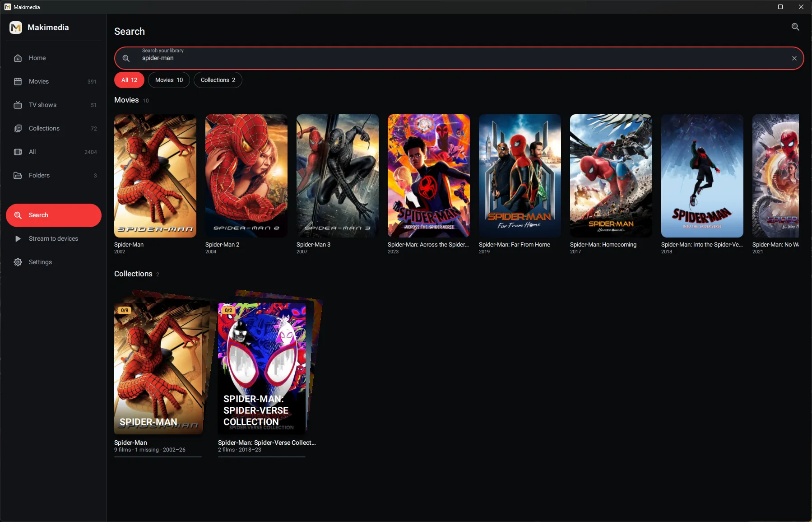812x522 pixels.
Task: Open the Spider-Man collection cover
Action: 158,368
